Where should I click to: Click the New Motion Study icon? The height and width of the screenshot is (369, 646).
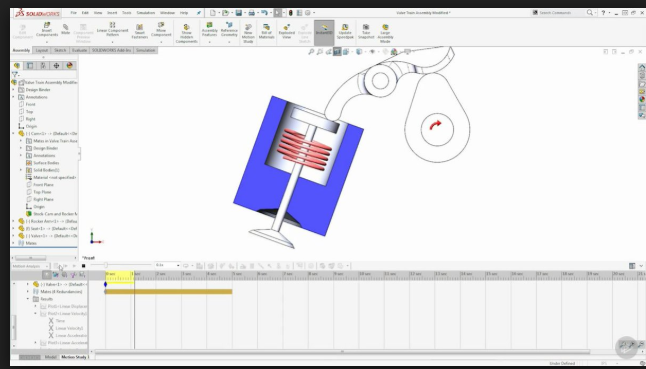click(x=248, y=33)
